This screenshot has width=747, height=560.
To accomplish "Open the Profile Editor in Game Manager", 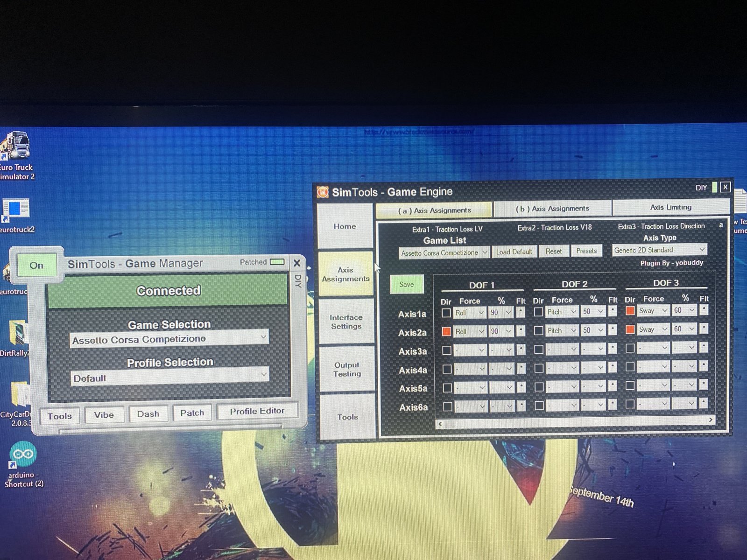I will coord(257,411).
